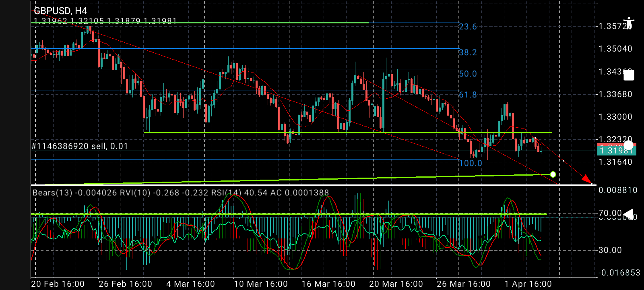Tap the 20 Feb 16:00 time label
Viewport: 644px width, 290px height.
tap(58, 284)
